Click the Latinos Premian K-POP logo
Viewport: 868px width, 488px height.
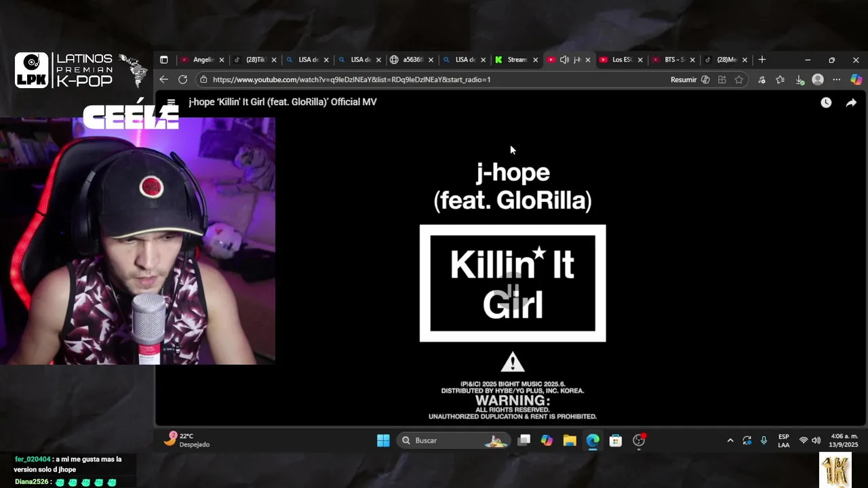coord(81,70)
